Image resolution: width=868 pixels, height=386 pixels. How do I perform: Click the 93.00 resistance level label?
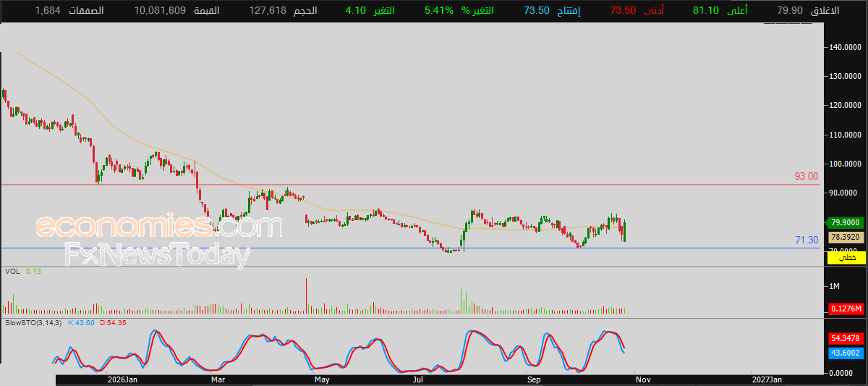pos(806,176)
